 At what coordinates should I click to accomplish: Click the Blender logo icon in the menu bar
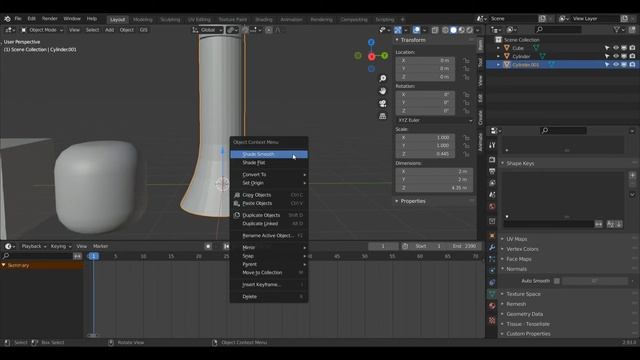click(7, 19)
